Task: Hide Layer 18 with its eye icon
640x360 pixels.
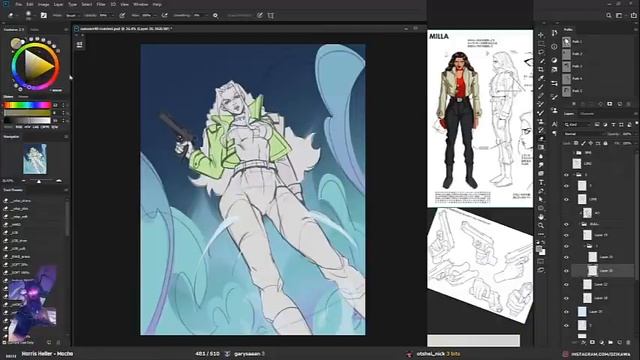Action: click(x=566, y=298)
